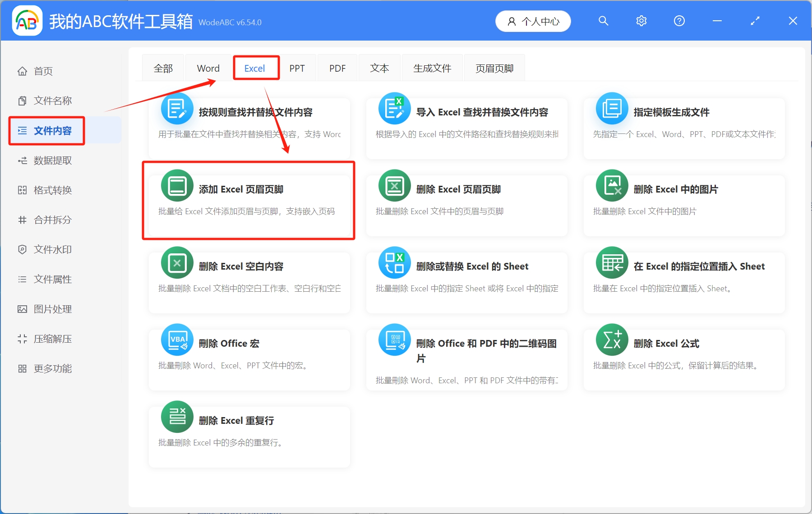Open settings via the gear icon
The width and height of the screenshot is (812, 514).
641,21
